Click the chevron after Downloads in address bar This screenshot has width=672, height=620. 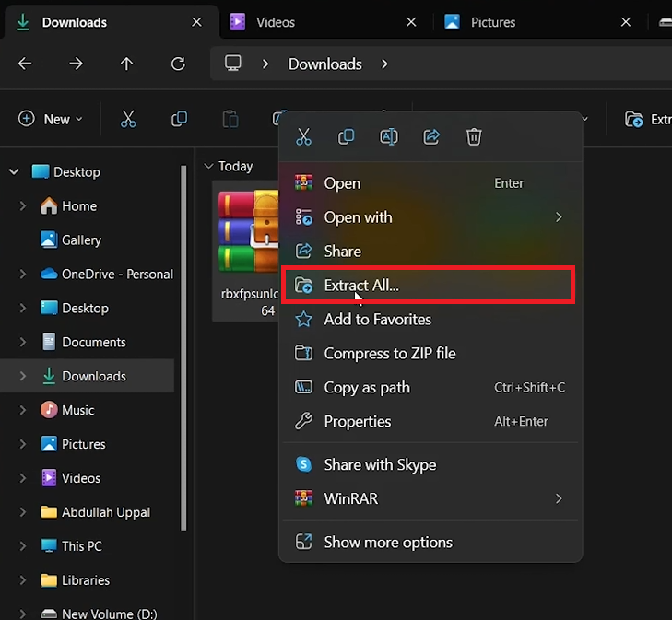pos(384,64)
